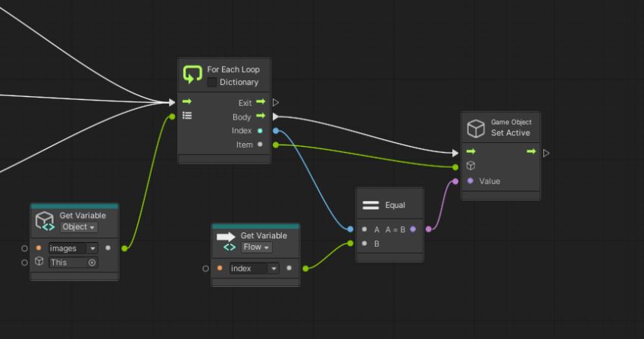Click the cube icon beside This field

[x=39, y=261]
